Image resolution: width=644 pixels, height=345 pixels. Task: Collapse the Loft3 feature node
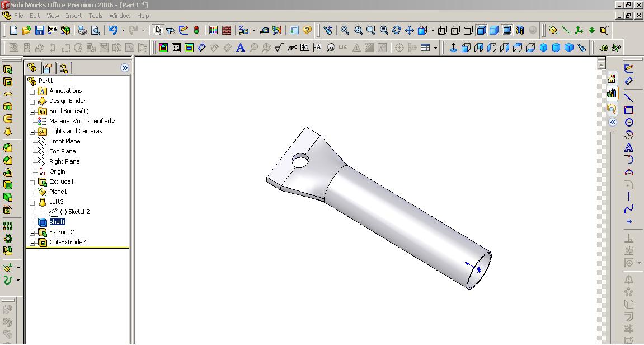(32, 202)
